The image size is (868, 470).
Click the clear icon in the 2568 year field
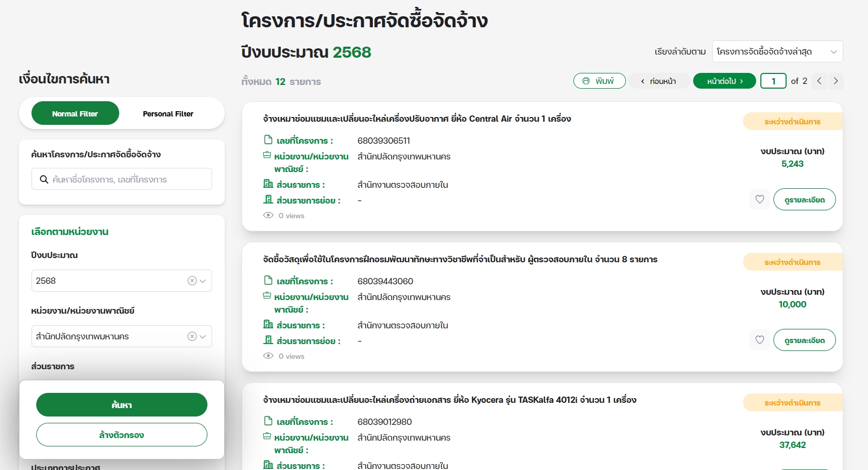point(192,281)
